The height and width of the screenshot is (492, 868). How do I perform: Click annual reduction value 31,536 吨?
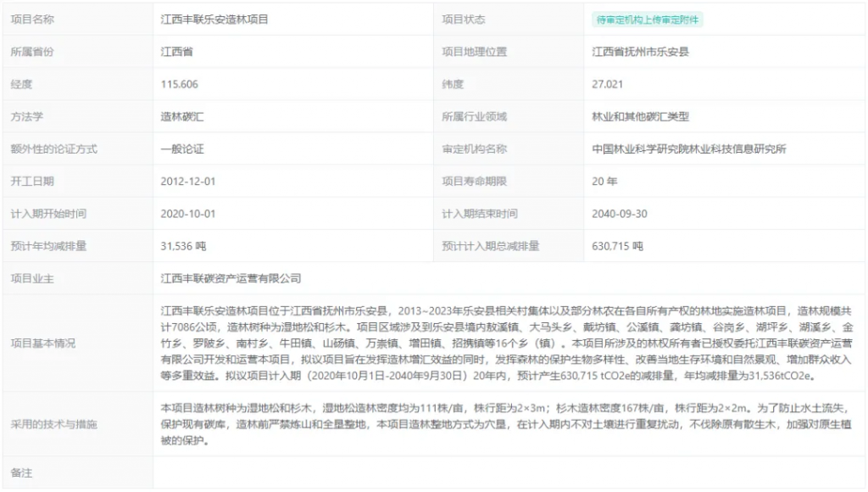(184, 246)
